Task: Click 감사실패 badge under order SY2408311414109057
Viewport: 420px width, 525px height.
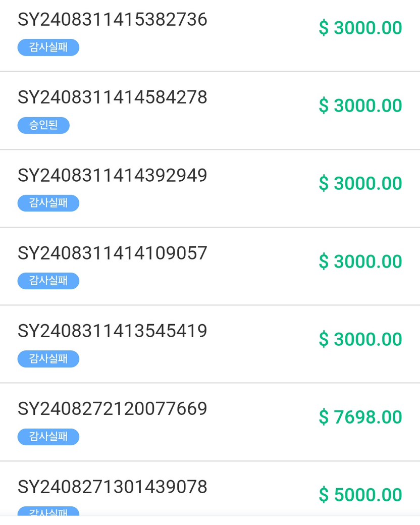Action: (x=48, y=281)
